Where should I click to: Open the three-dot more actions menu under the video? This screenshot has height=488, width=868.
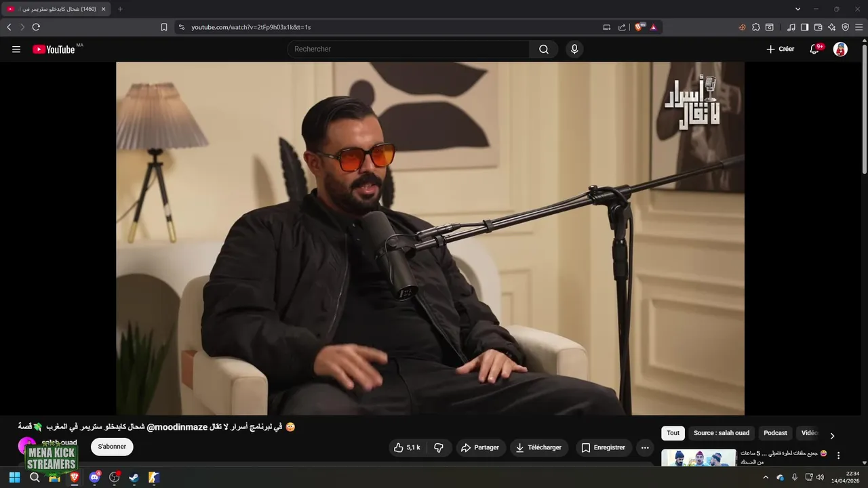click(645, 447)
